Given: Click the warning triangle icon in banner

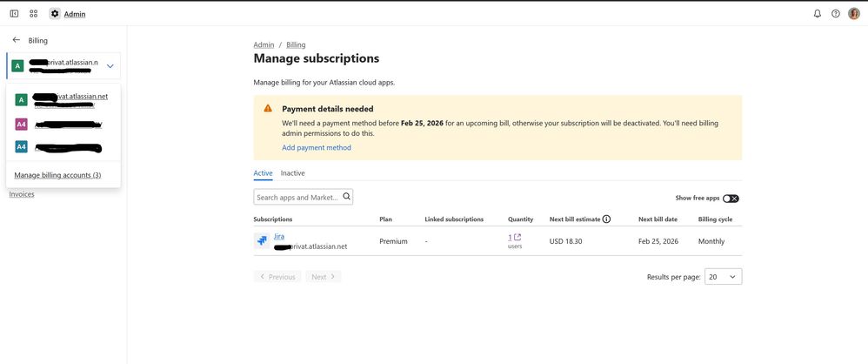Looking at the screenshot, I should [x=268, y=109].
